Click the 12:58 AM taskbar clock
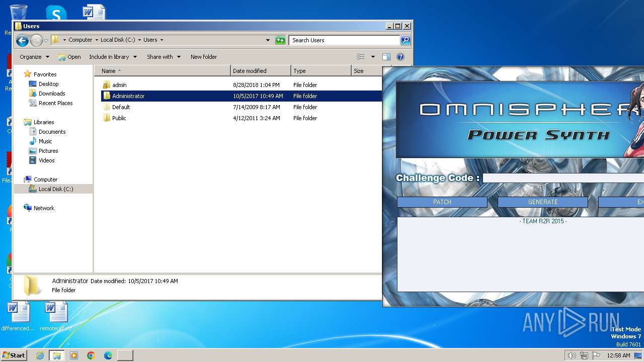Screen dimensions: 644x362 point(618,355)
